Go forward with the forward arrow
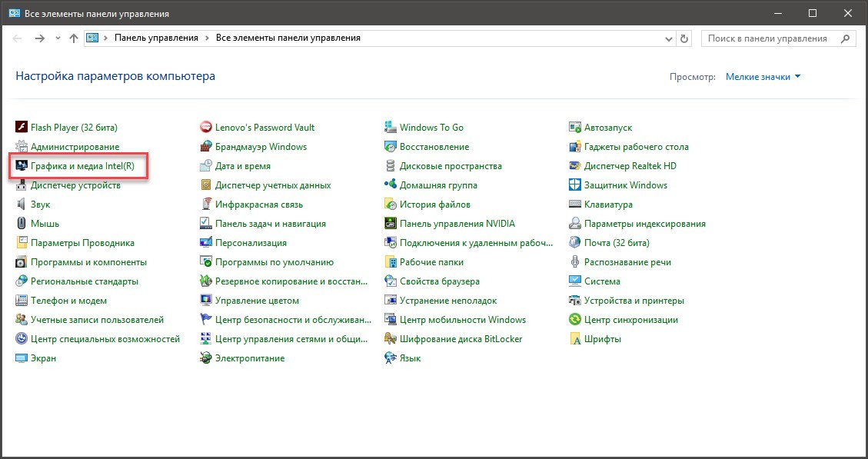 tap(39, 38)
